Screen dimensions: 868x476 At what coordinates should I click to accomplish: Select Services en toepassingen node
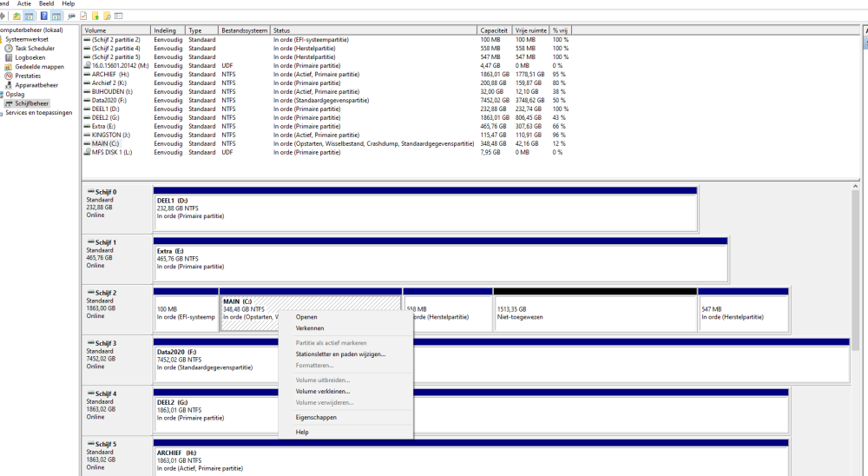pyautogui.click(x=38, y=112)
